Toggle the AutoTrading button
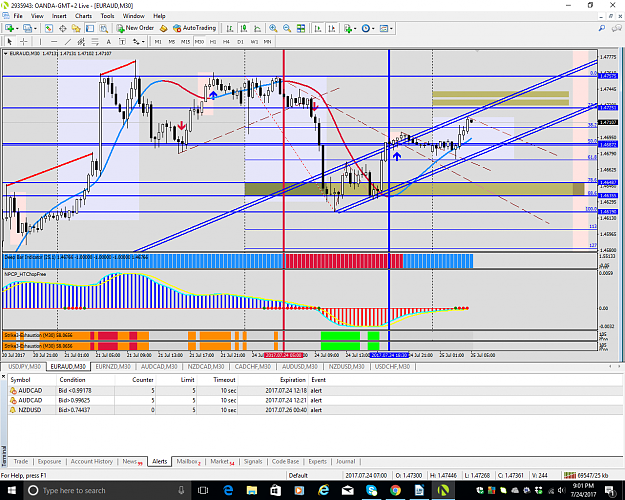This screenshot has width=625, height=500. (x=195, y=28)
